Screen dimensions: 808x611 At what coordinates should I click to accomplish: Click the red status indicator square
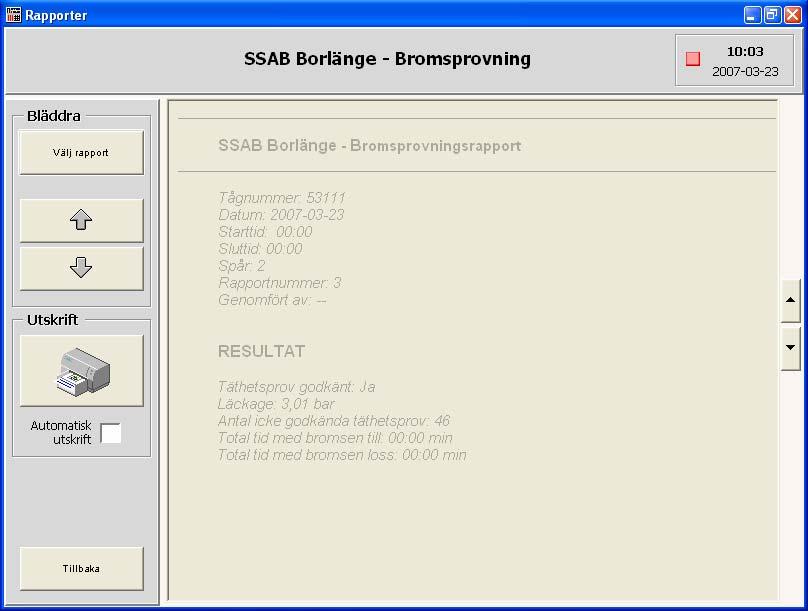pyautogui.click(x=693, y=59)
